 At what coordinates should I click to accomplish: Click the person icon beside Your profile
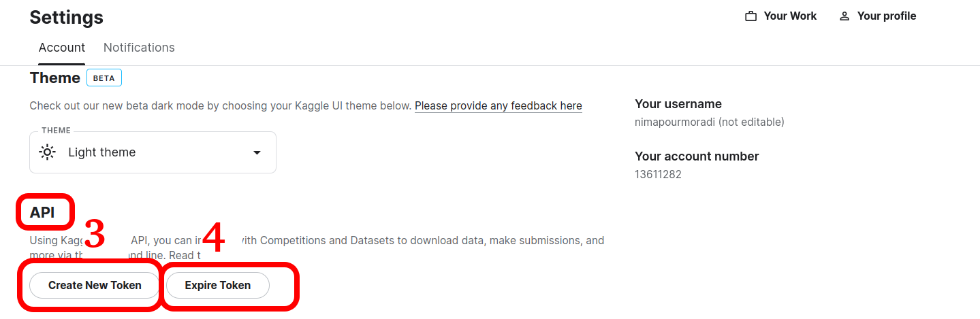tap(844, 16)
